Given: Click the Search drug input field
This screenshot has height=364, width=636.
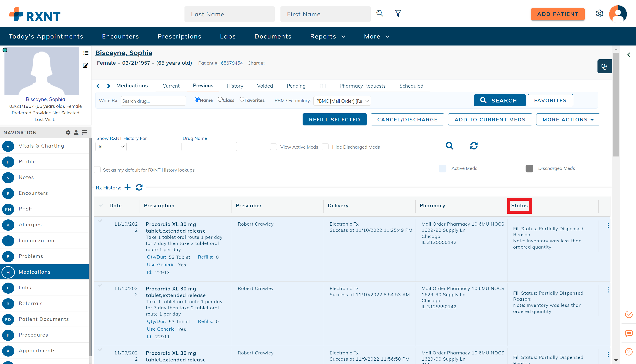Looking at the screenshot, I should (x=153, y=101).
